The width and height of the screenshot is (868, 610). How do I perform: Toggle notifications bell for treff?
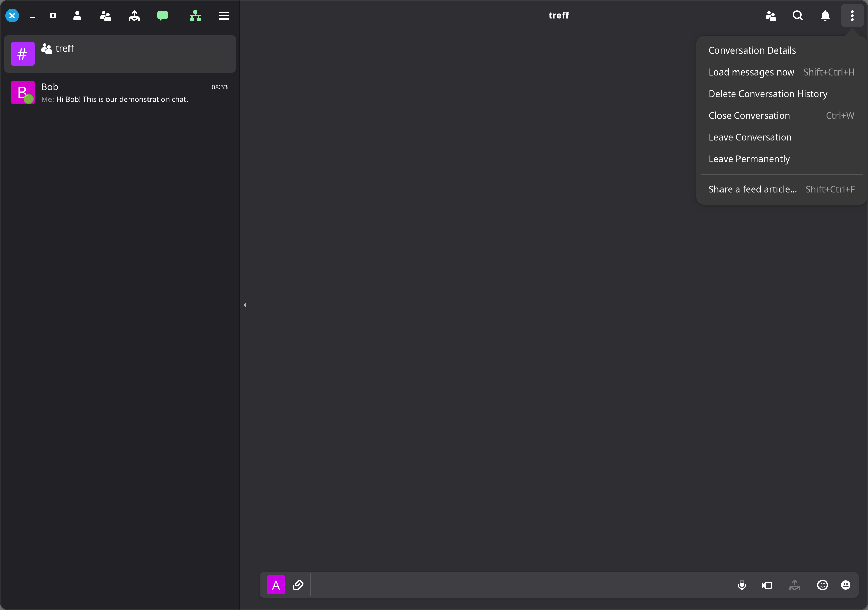[825, 16]
